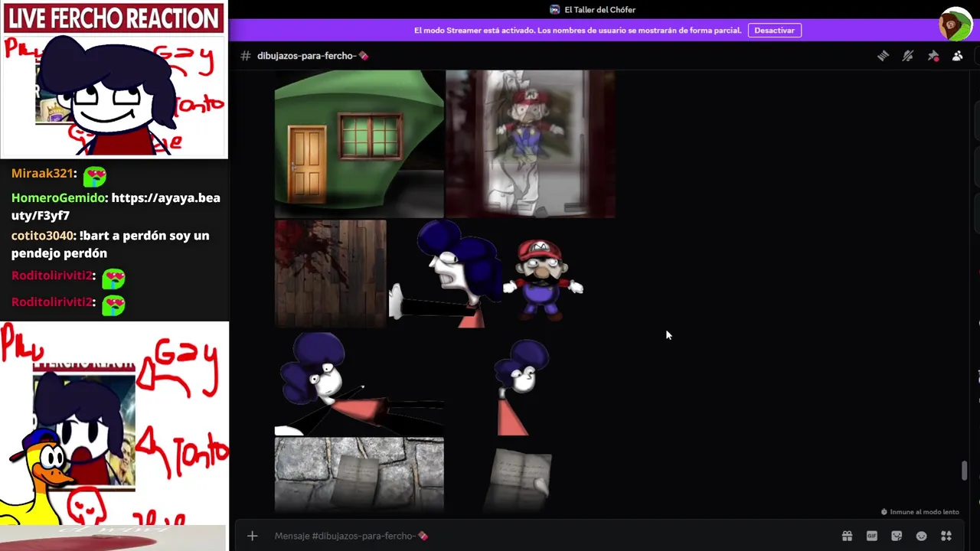The width and height of the screenshot is (980, 551).
Task: Toggle the muted notification bell icon
Action: 908,56
